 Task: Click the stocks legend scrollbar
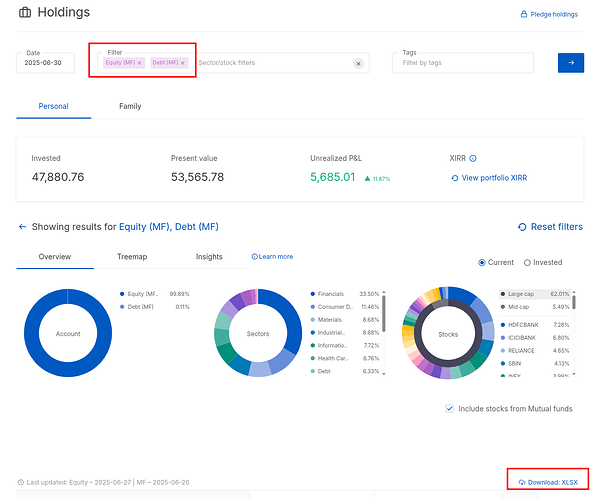click(x=574, y=302)
